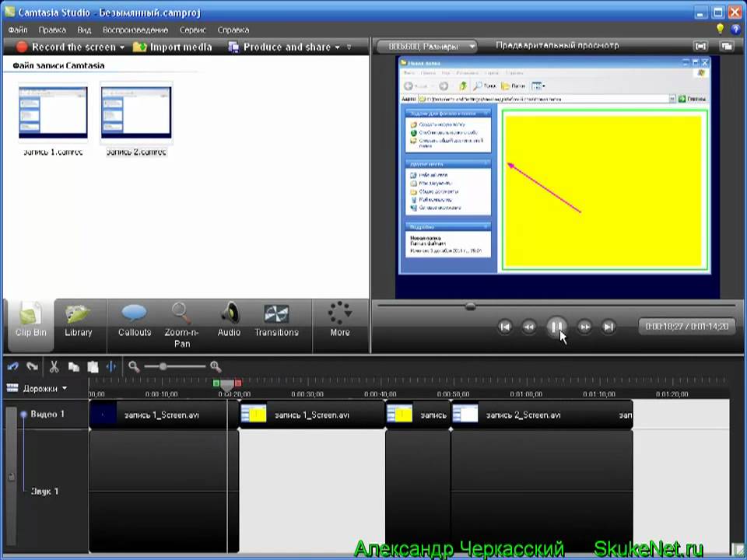Viewport: 747px width, 560px height.
Task: Click the timeline zoom out magnifier
Action: pyautogui.click(x=134, y=366)
